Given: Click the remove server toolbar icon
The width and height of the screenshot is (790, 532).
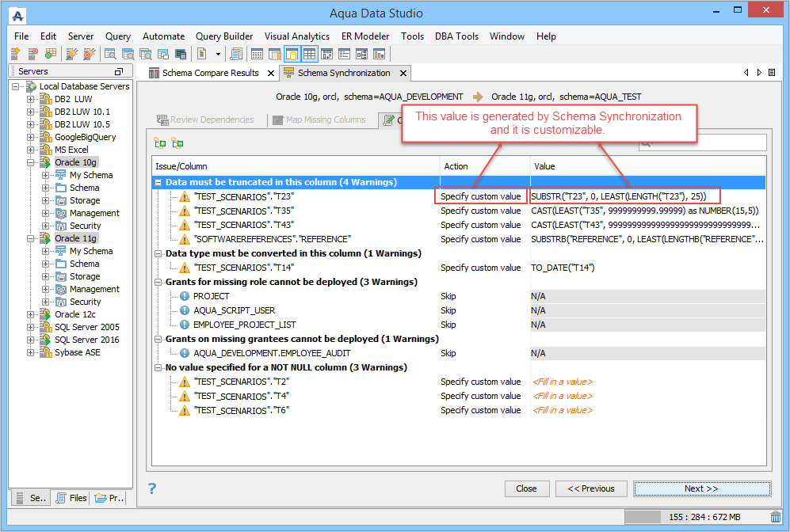Looking at the screenshot, I should 32,54.
